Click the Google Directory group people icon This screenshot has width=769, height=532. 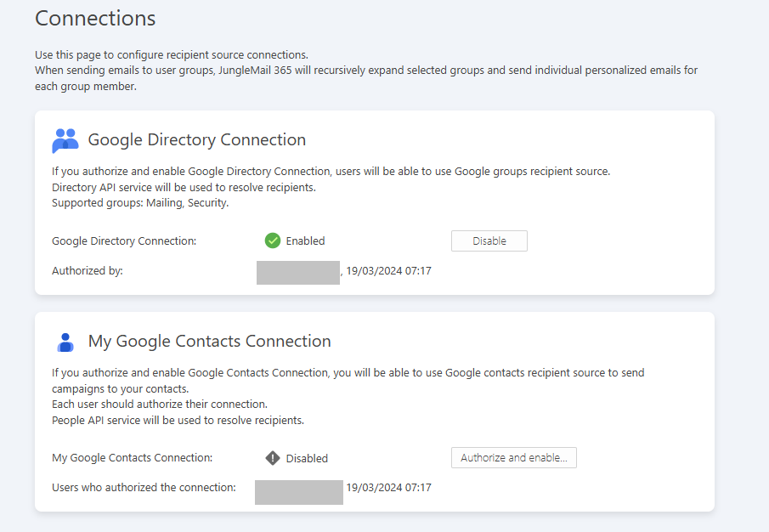(x=65, y=140)
